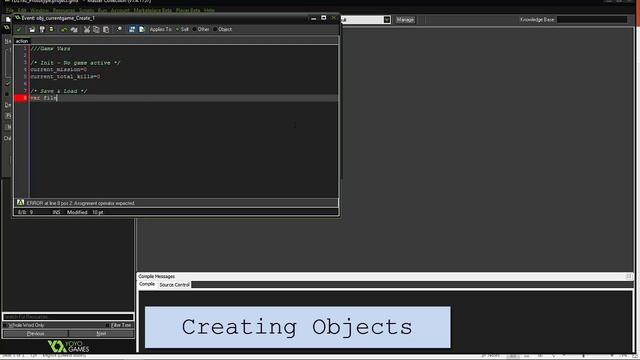Click the new project icon in main toolbar
640x360 pixels.
pos(8,19)
